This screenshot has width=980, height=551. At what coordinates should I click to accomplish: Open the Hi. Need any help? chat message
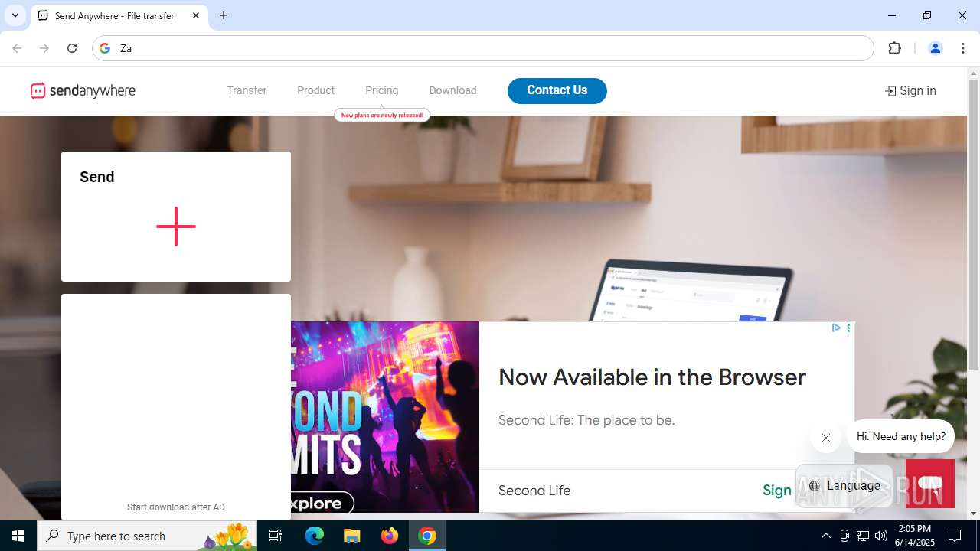coord(901,436)
